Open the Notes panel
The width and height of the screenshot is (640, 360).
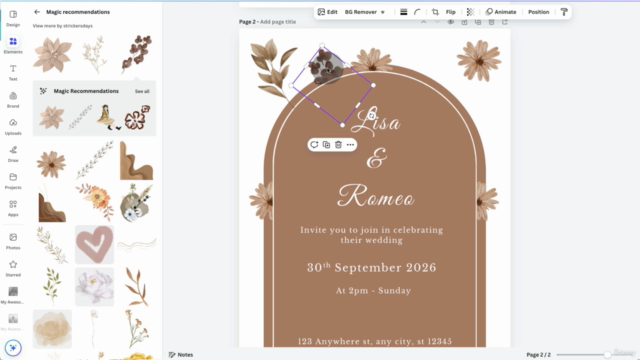[181, 355]
